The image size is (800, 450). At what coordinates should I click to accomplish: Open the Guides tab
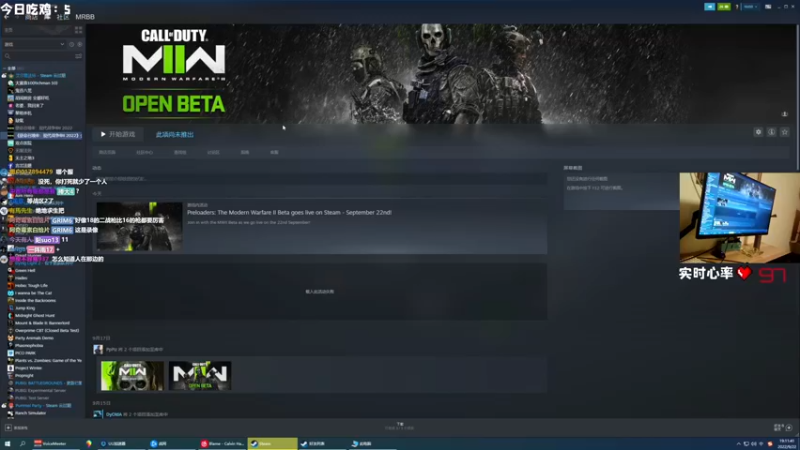tap(245, 152)
